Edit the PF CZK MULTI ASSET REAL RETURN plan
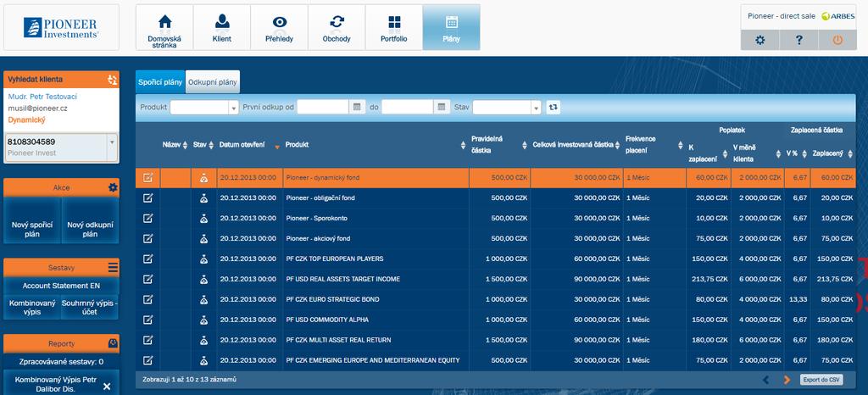 [147, 340]
